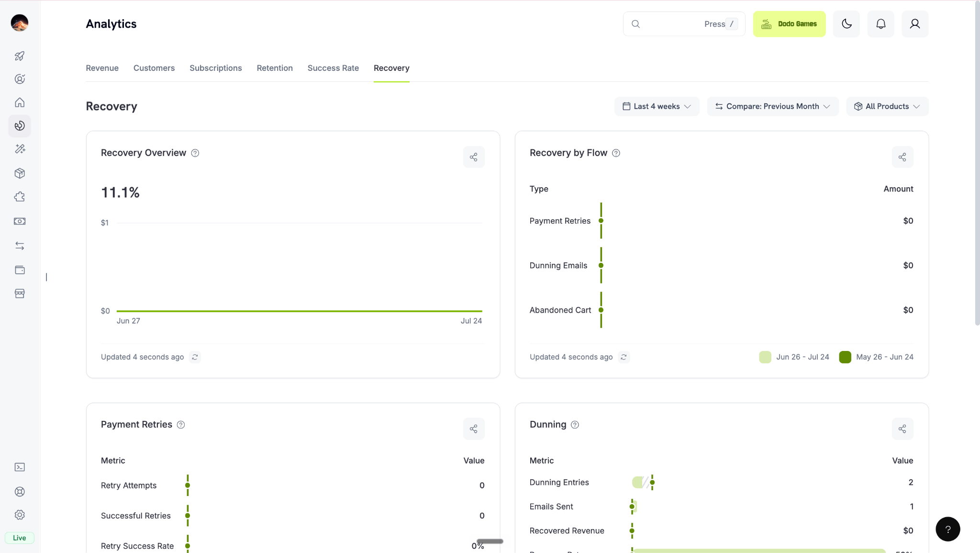The width and height of the screenshot is (980, 553).
Task: Open the wallet sidebar icon
Action: pyautogui.click(x=20, y=270)
